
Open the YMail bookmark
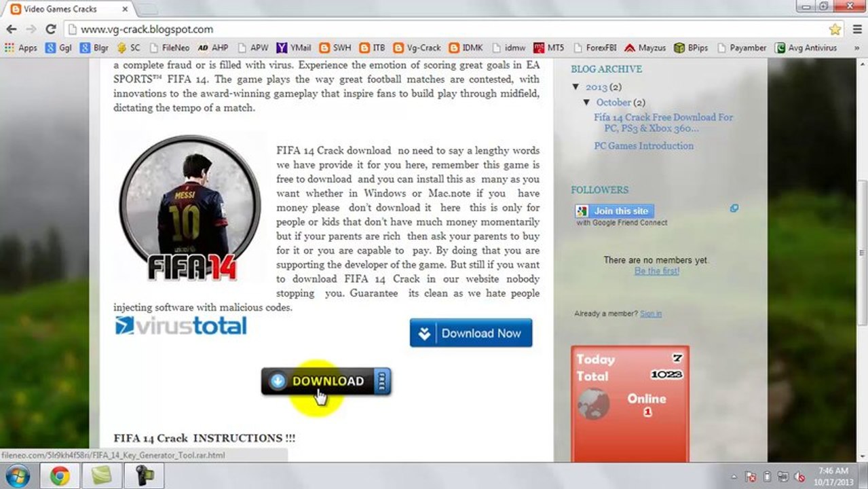pos(294,48)
